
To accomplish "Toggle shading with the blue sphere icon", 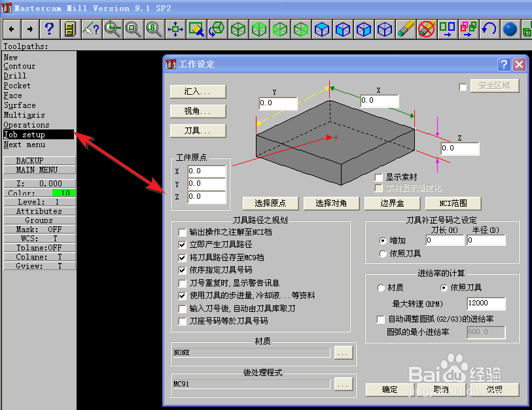I will point(510,29).
